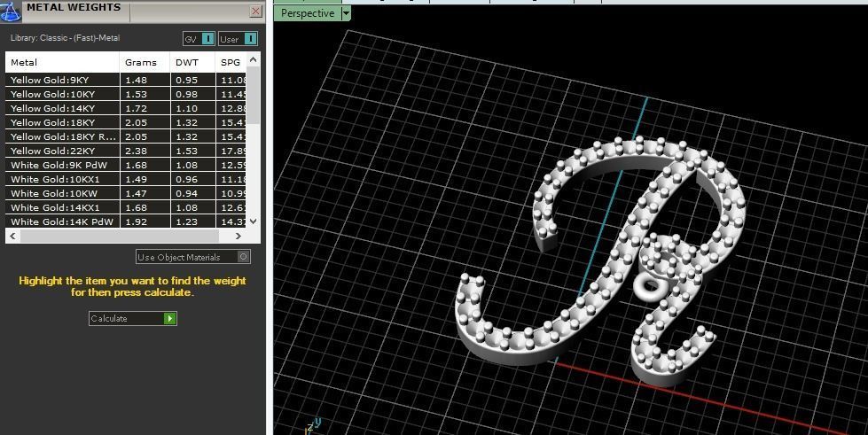Screen dimensions: 868x435
Task: Click the Library: Classic - (Fast)-Metal label
Action: 65,37
